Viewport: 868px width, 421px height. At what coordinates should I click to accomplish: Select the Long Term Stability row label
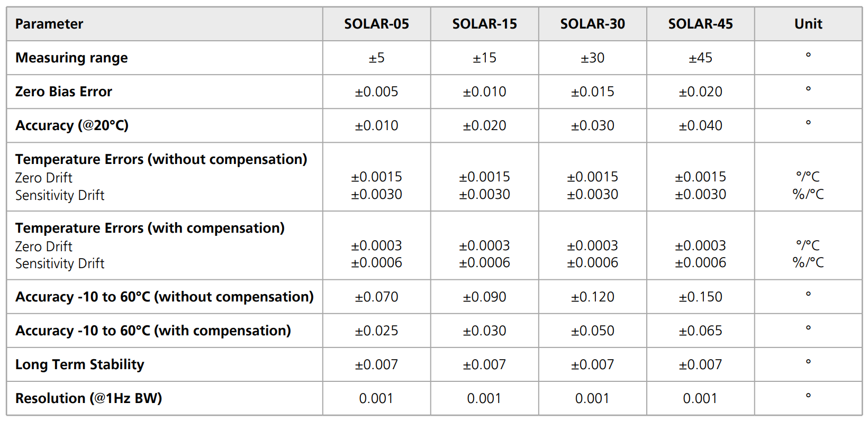pos(79,365)
